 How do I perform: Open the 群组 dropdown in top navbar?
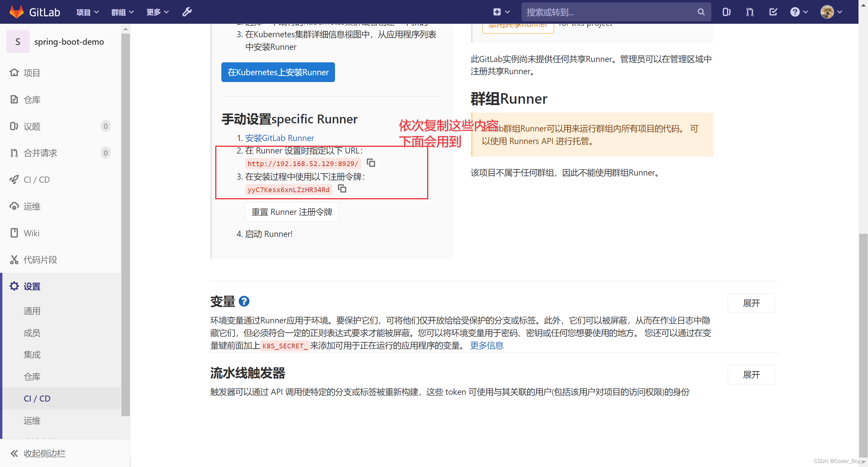122,12
